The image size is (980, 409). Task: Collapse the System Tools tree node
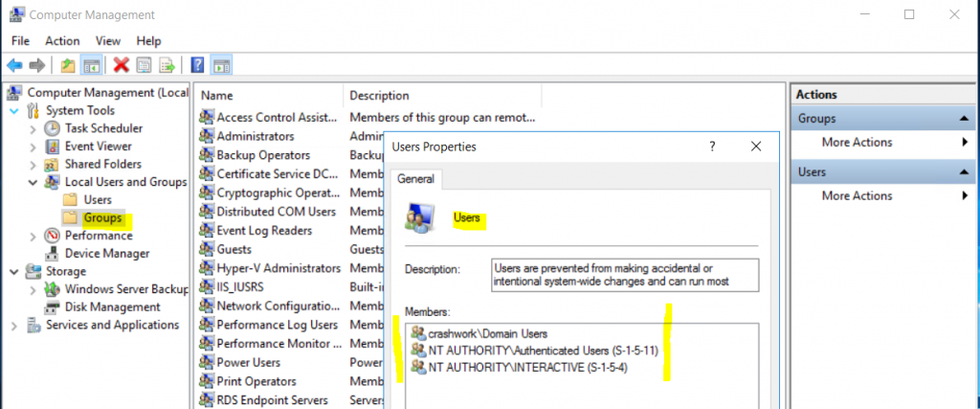tap(14, 111)
